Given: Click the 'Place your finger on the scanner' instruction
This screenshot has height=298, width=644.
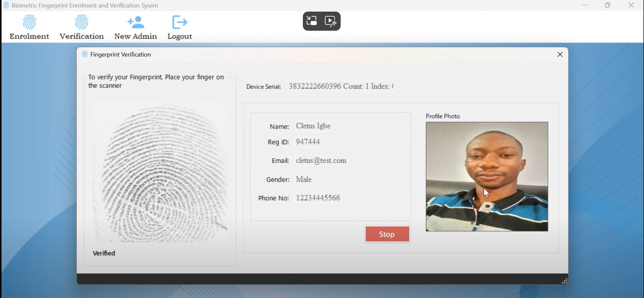Looking at the screenshot, I should coord(156,82).
